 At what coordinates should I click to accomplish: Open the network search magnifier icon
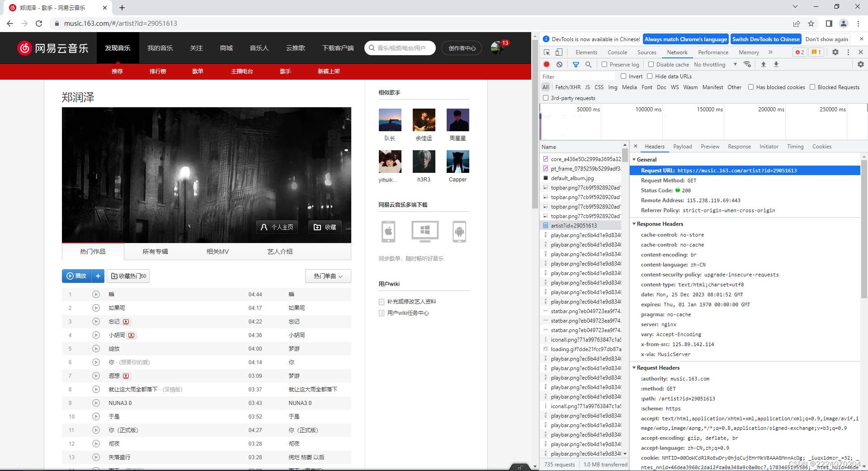coord(588,65)
